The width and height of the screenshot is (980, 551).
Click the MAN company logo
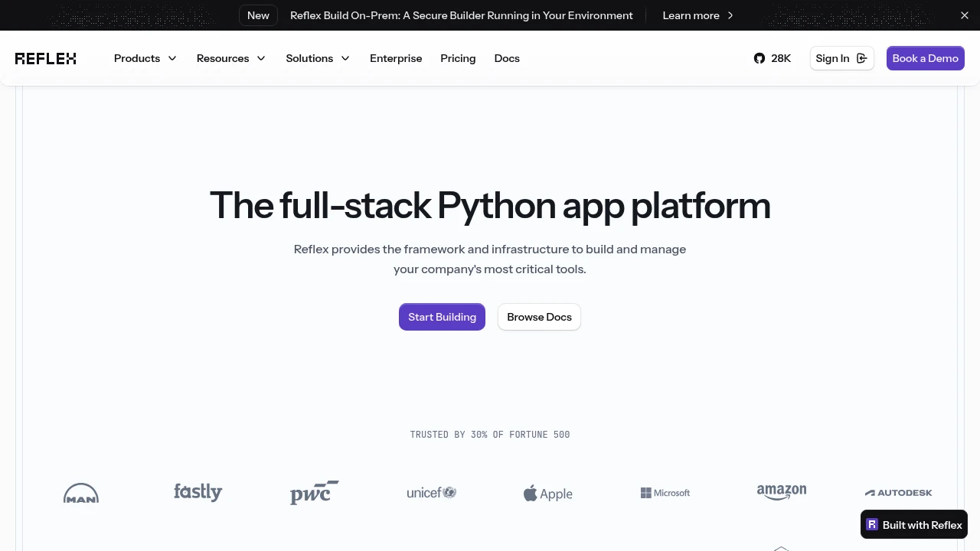[x=81, y=493]
